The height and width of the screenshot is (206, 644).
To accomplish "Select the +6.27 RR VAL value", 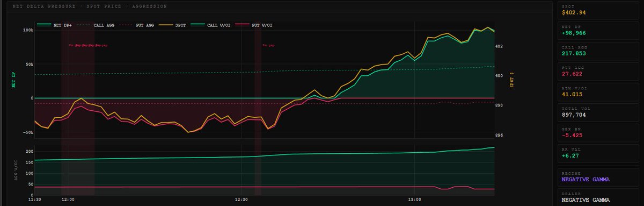I will coord(570,155).
